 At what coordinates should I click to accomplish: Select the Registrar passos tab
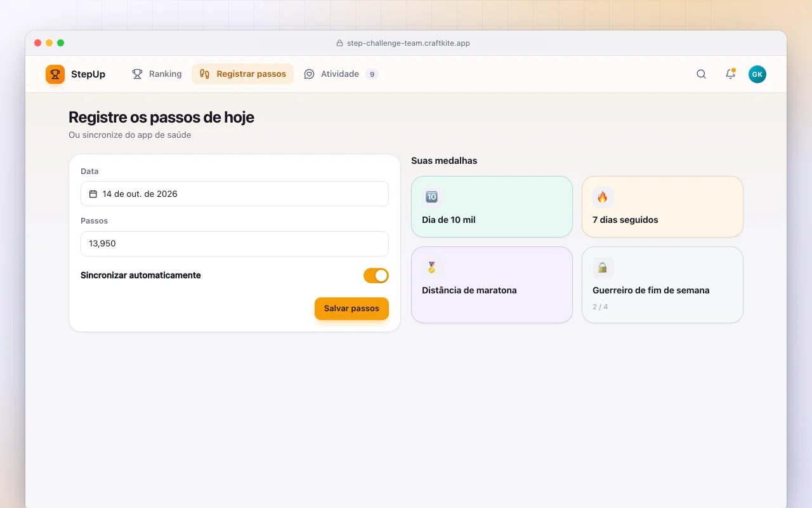coord(242,74)
